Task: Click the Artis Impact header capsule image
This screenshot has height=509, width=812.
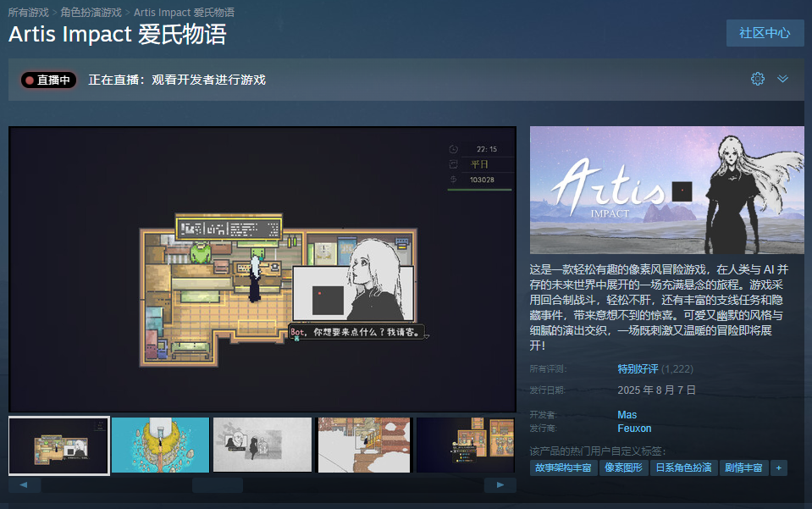Action: (667, 190)
